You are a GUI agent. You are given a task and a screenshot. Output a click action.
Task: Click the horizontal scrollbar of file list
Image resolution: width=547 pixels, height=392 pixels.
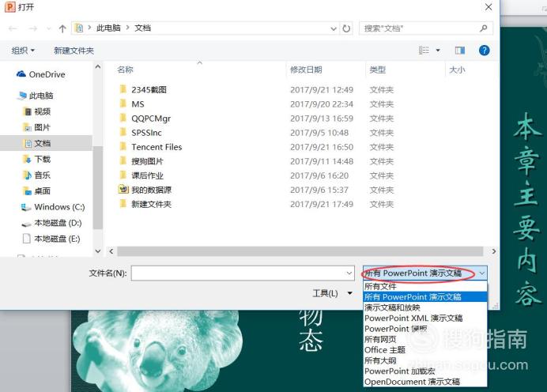click(x=300, y=251)
